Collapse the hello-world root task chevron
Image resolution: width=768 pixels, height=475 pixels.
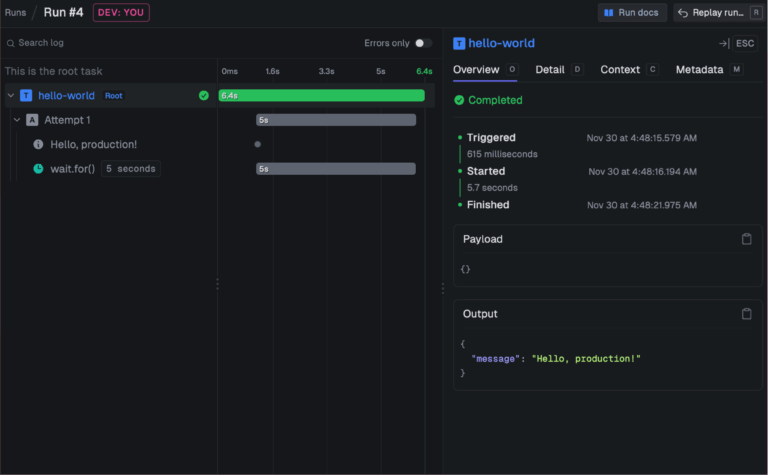11,95
